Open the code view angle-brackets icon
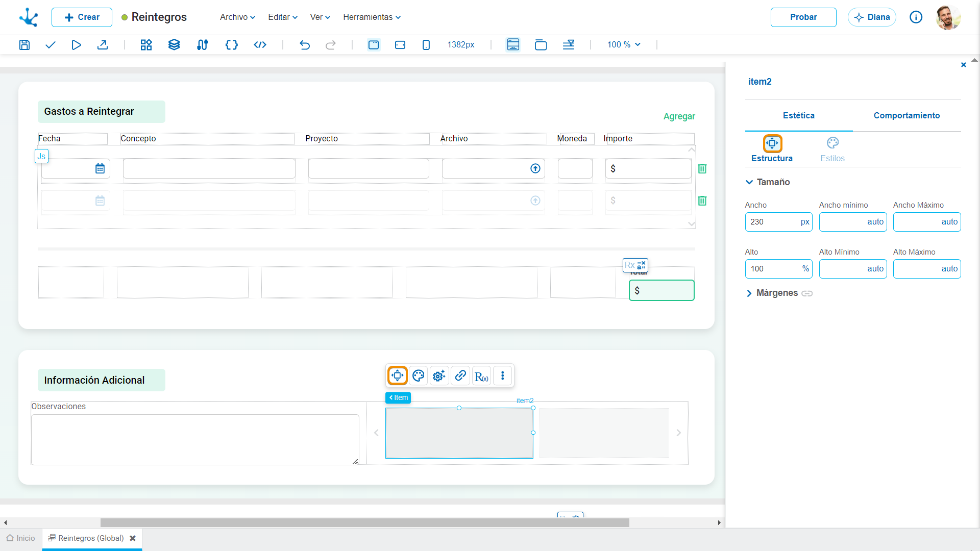 (260, 45)
